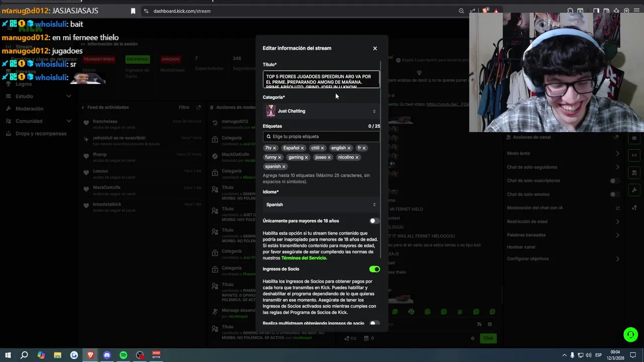The image size is (644, 362).
Task: Remove the spanish tag
Action: pyautogui.click(x=284, y=166)
